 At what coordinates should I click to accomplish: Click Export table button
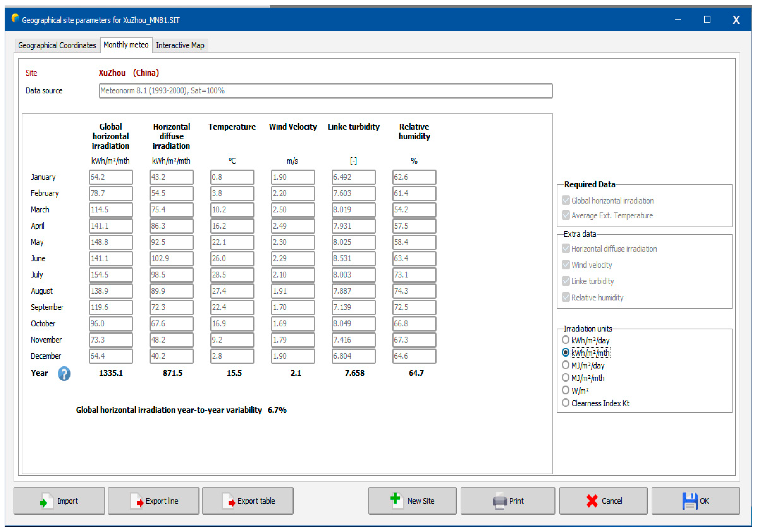pos(248,501)
